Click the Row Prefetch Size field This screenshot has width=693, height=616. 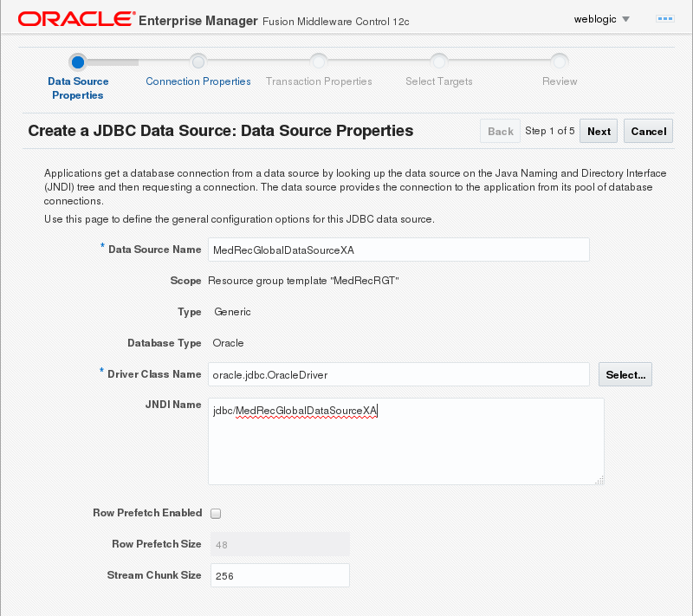pos(280,544)
